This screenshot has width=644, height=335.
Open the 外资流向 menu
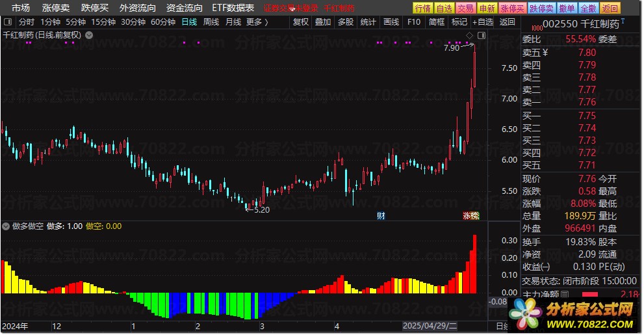(138, 8)
